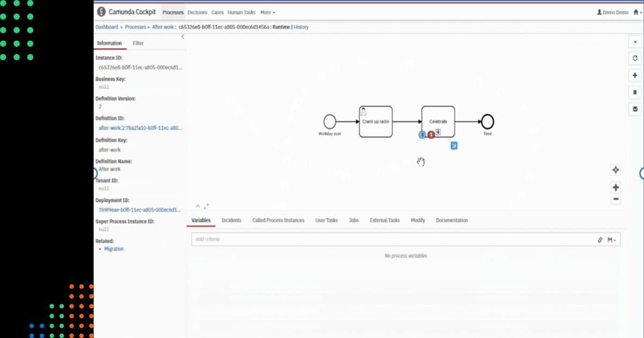This screenshot has width=644, height=338.
Task: Click the History view link
Action: click(301, 27)
